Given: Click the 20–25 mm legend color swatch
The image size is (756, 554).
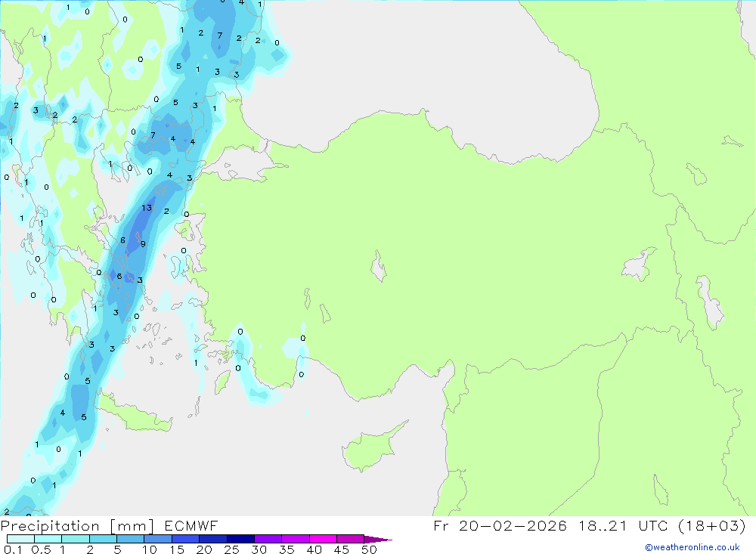Looking at the screenshot, I should (213, 539).
